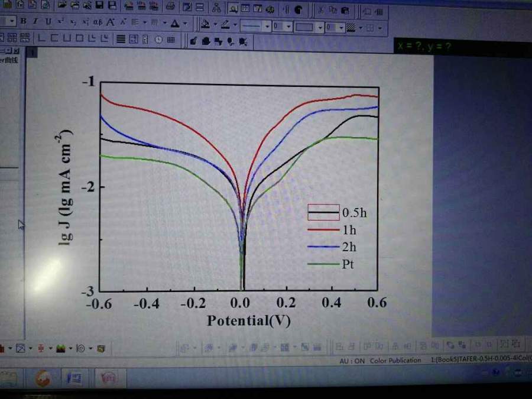Click the horizontal lines legend icon
This screenshot has height=399, width=532.
121,39
